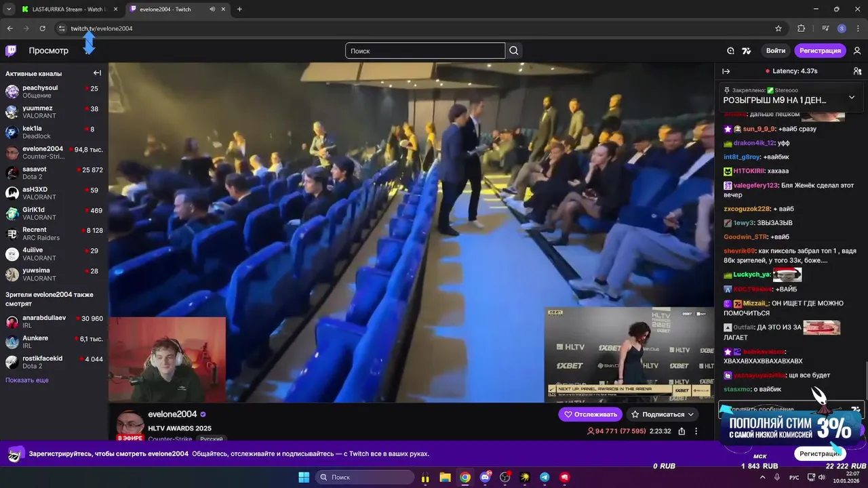Open the Aunkere IRL channel
Screen dimensions: 868x488
pos(54,342)
